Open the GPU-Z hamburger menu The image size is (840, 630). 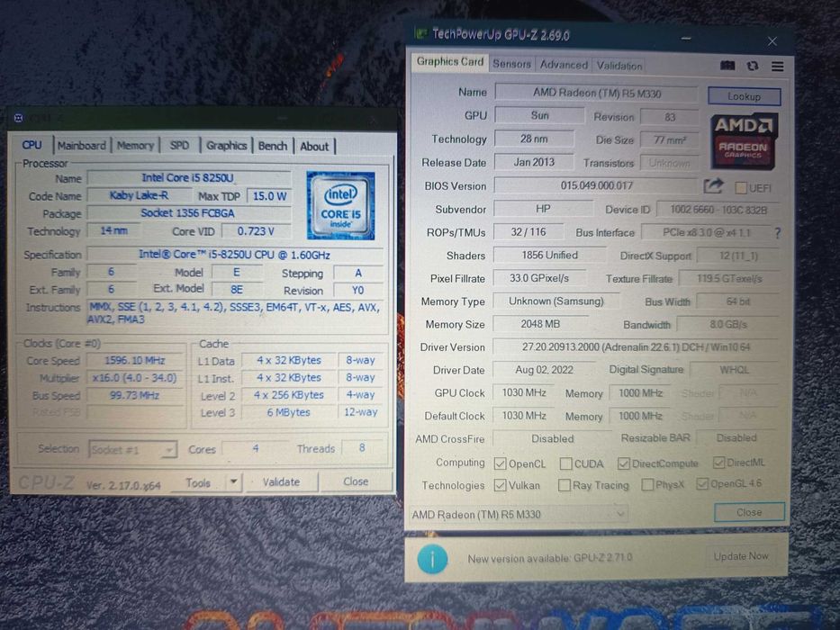777,66
